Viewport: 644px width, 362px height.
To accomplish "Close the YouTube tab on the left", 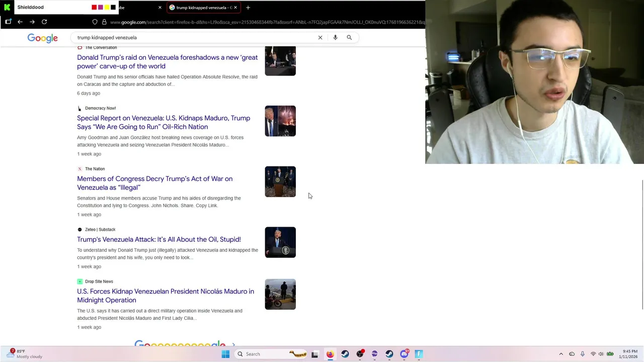I will coord(160,8).
